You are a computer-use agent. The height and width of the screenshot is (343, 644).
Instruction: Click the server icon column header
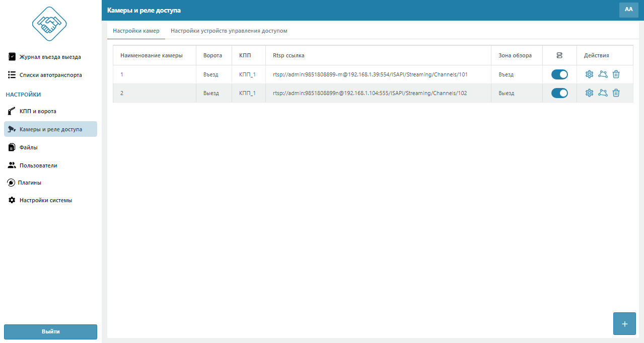click(x=559, y=55)
